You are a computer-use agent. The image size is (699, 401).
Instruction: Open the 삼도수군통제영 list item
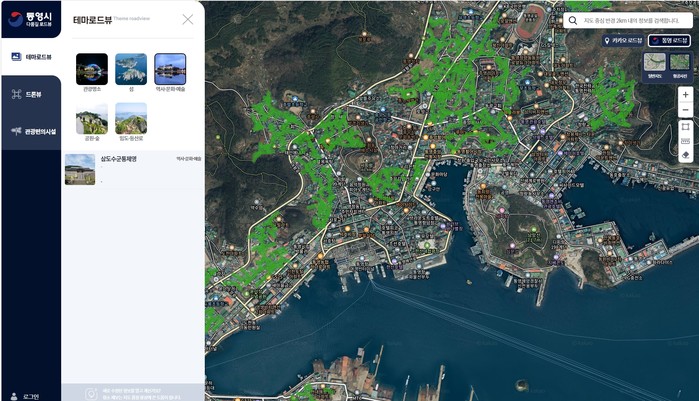[x=119, y=159]
